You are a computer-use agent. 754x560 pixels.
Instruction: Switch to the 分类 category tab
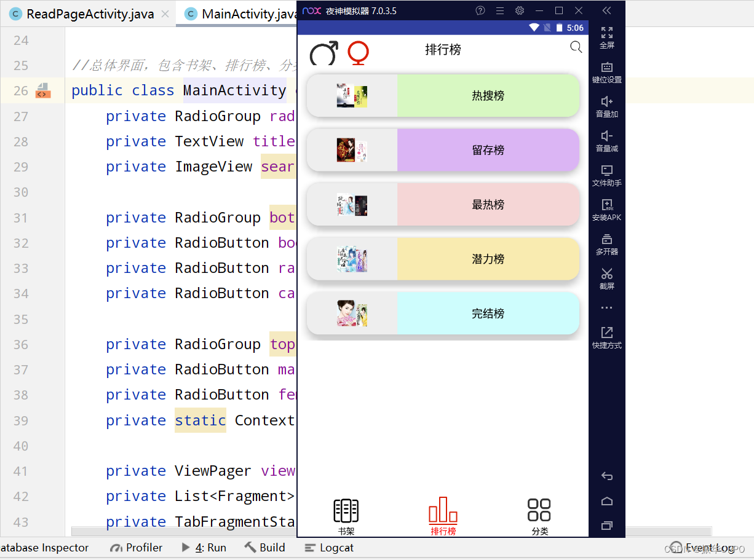539,517
